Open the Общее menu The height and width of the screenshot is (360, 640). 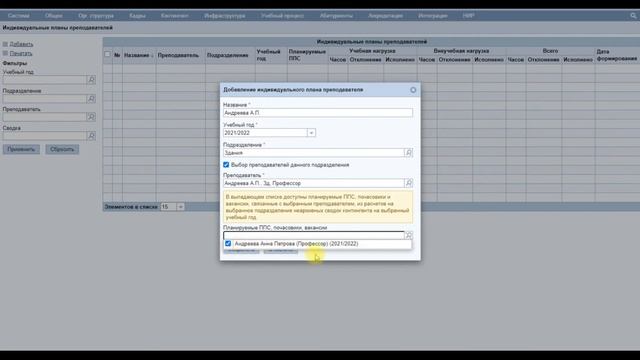click(x=53, y=16)
